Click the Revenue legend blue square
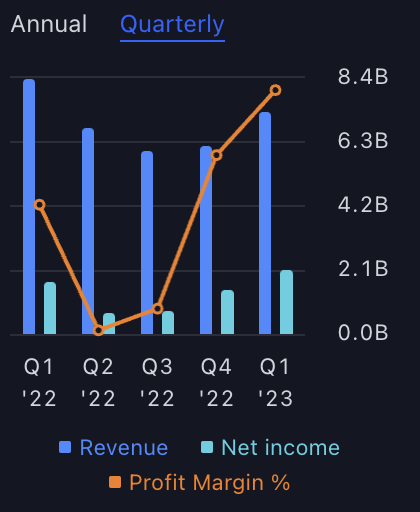The image size is (420, 512). pos(65,447)
